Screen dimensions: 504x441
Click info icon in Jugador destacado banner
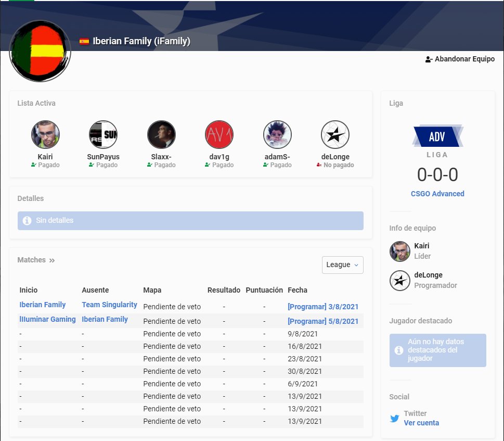click(399, 350)
